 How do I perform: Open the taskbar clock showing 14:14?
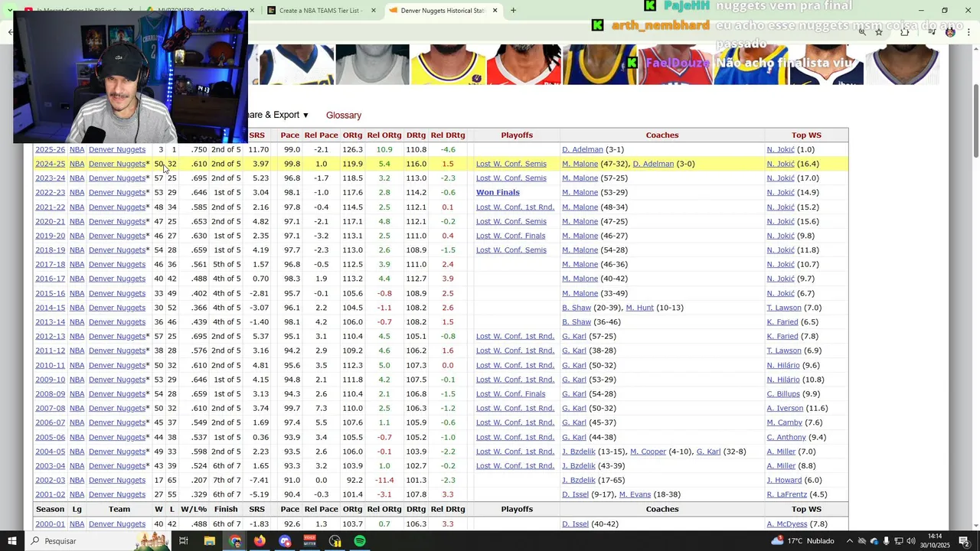tap(935, 541)
